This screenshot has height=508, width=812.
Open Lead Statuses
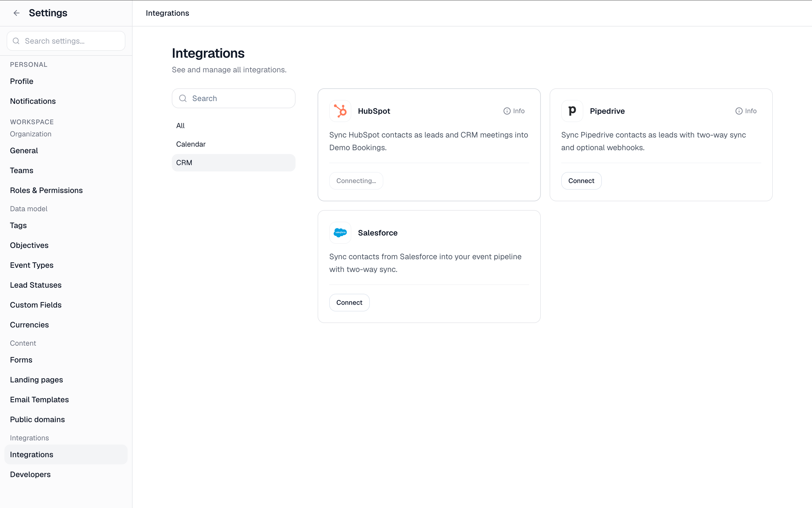click(66, 285)
